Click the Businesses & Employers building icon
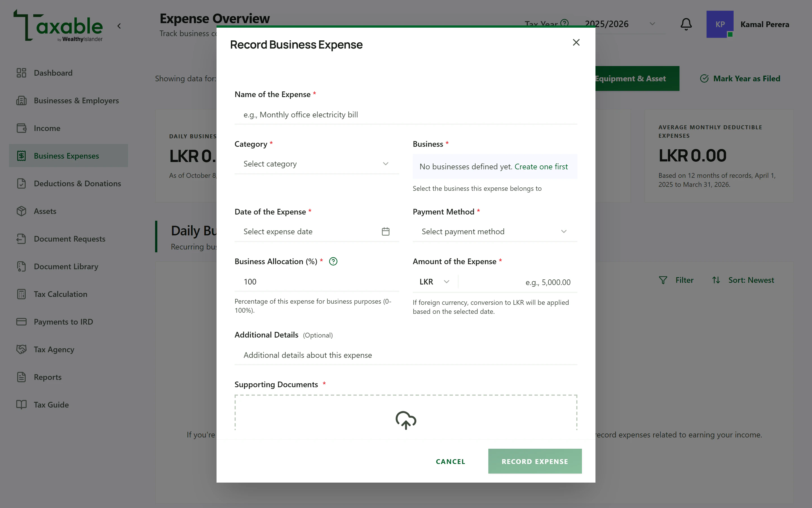The image size is (812, 508). [21, 100]
